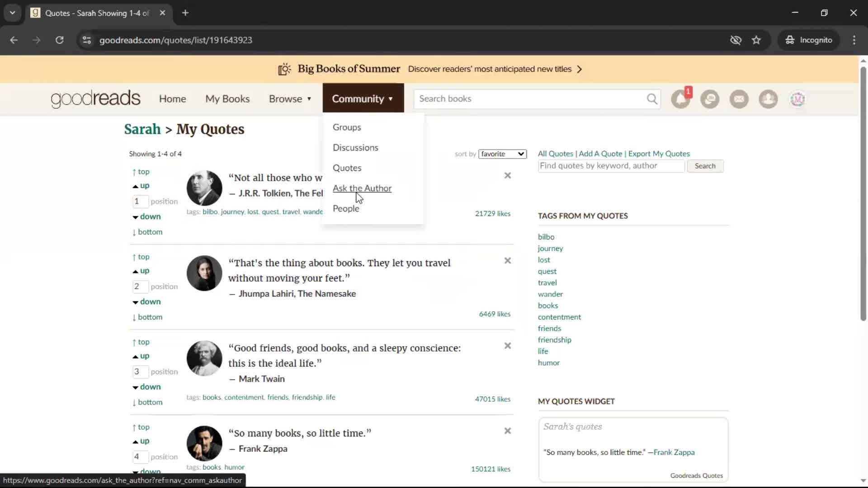Click The Namesake book title link
The height and width of the screenshot is (488, 868).
tap(326, 294)
